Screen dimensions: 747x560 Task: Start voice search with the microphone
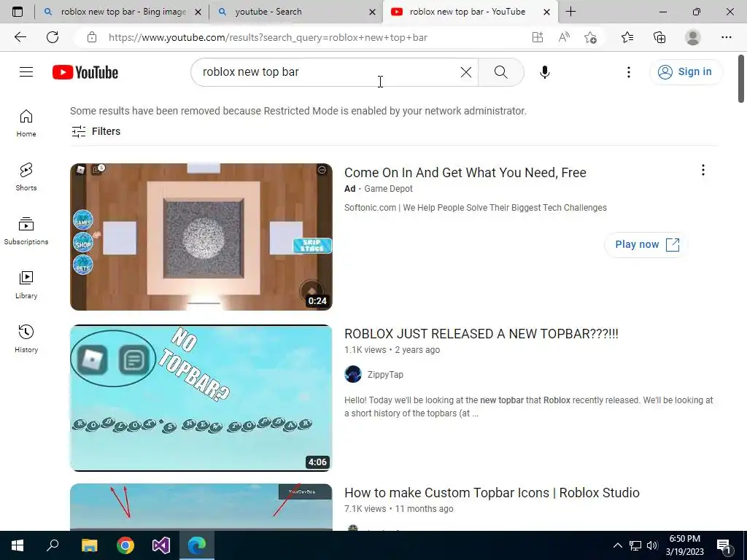[544, 72]
